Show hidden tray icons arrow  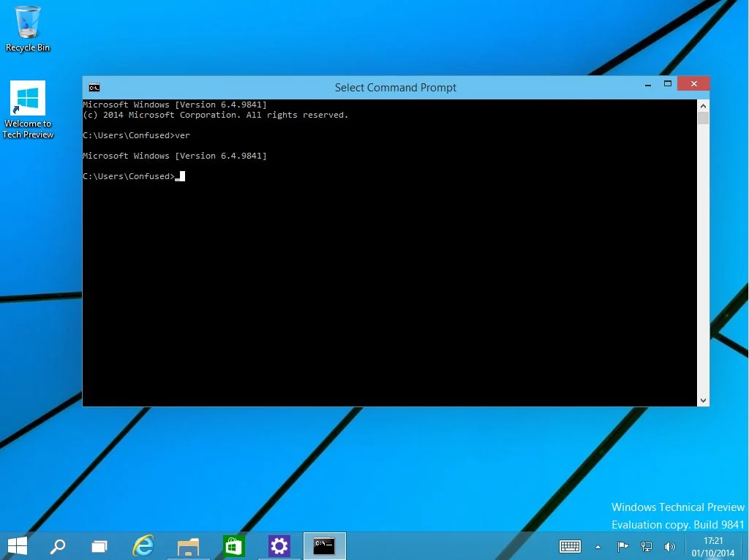tap(598, 547)
